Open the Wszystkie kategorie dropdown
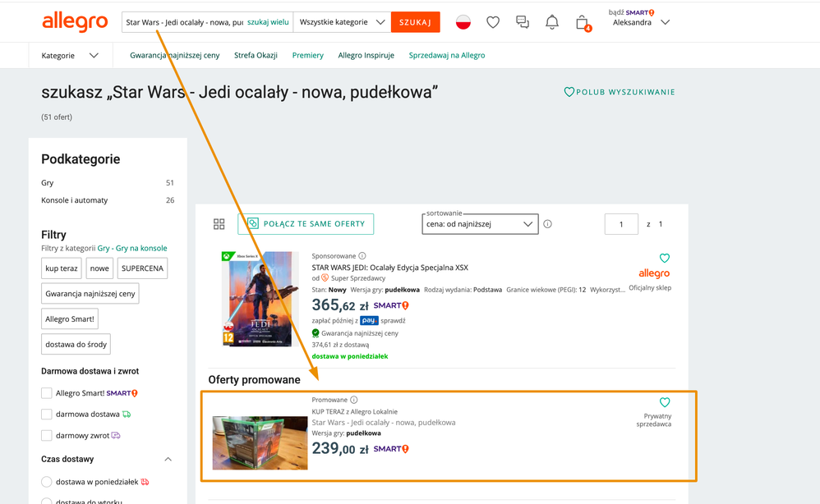Image resolution: width=820 pixels, height=504 pixels. click(x=342, y=22)
